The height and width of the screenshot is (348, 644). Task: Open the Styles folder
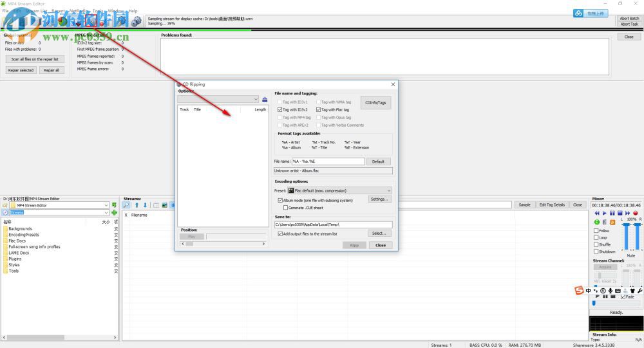click(14, 264)
